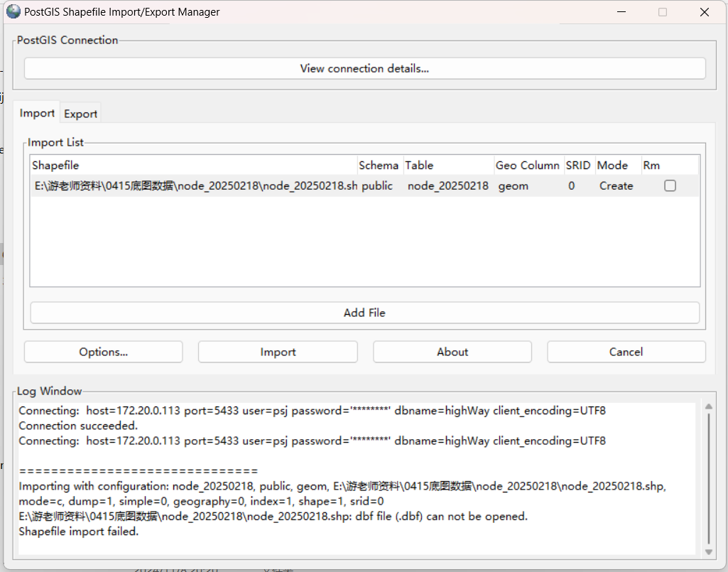This screenshot has height=572, width=728.
Task: Click log window scrollbar up arrow
Action: click(709, 406)
